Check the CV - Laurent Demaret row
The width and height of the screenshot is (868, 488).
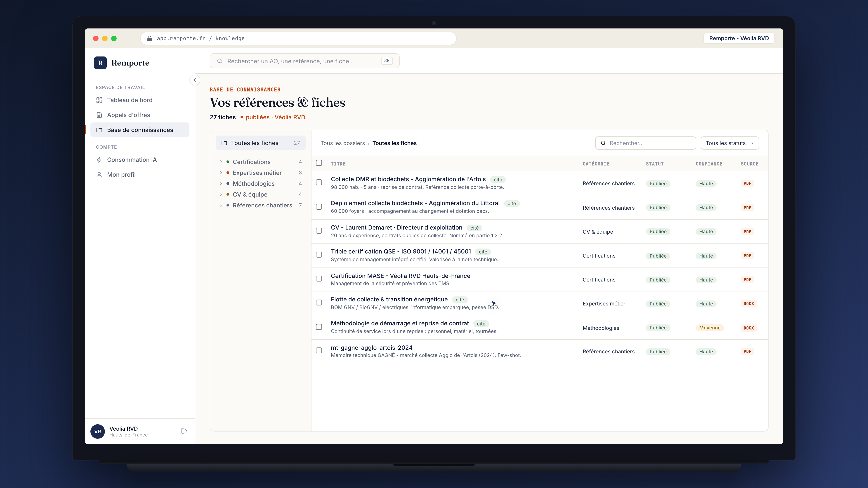pos(319,231)
